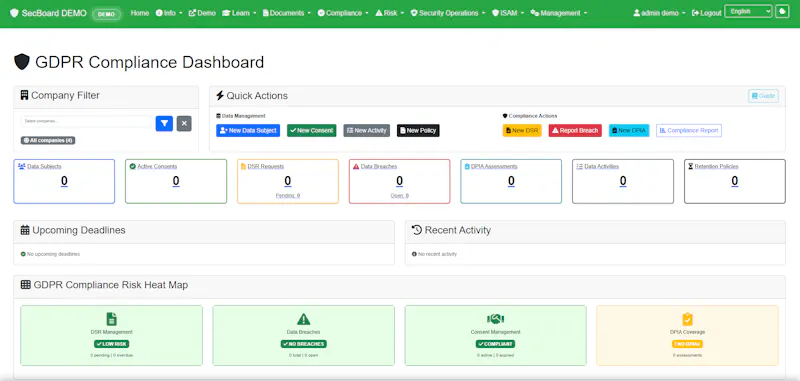Click the LOW RISK badge
This screenshot has width=800, height=381.
coord(111,344)
